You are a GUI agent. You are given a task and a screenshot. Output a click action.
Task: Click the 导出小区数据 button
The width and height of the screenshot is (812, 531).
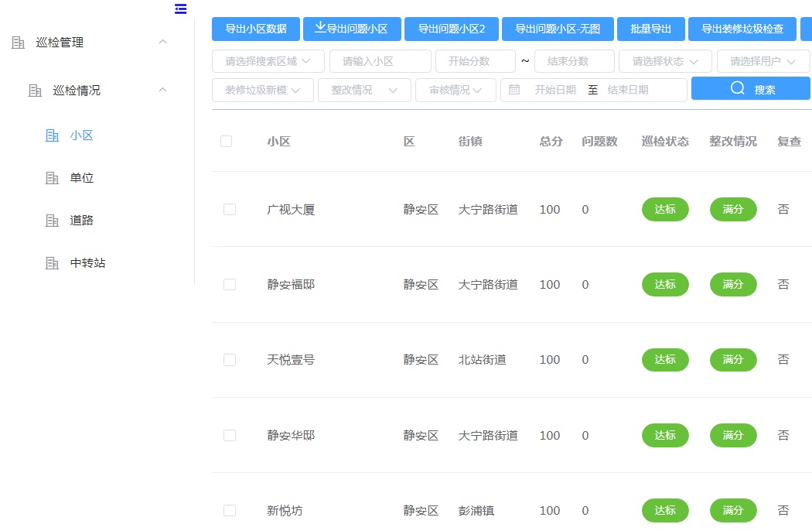click(256, 29)
